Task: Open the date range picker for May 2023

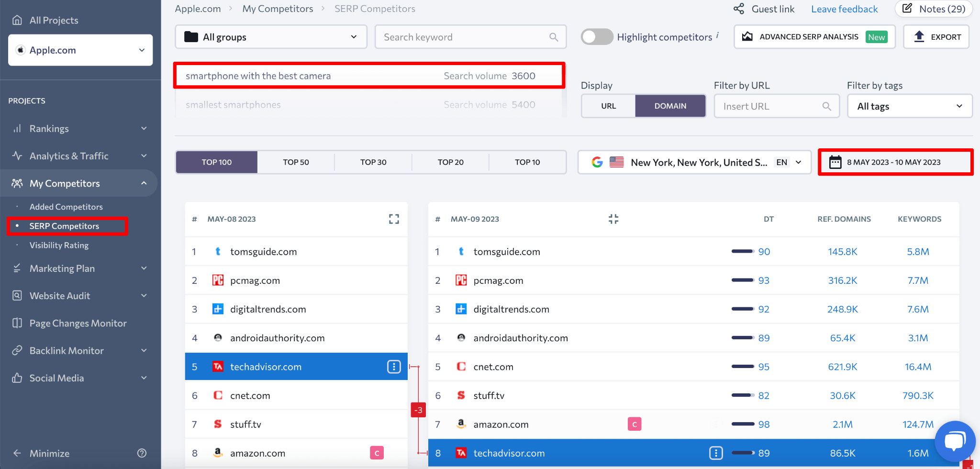Action: [894, 162]
